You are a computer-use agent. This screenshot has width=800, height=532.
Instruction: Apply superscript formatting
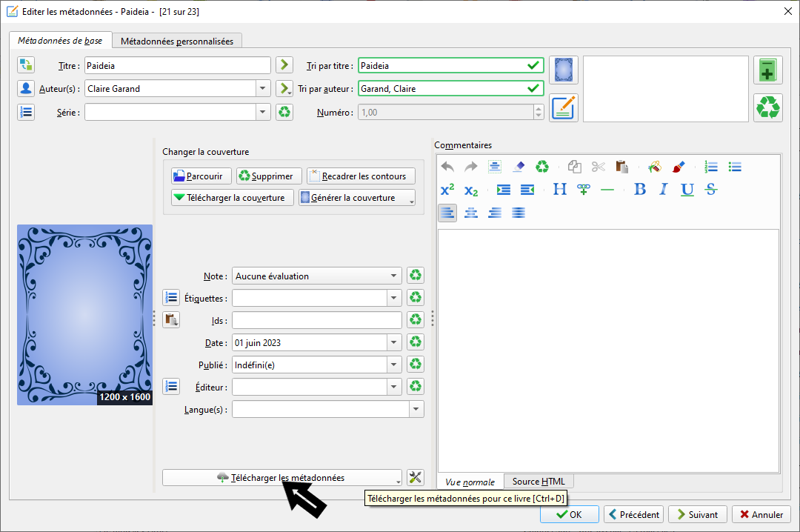(447, 190)
